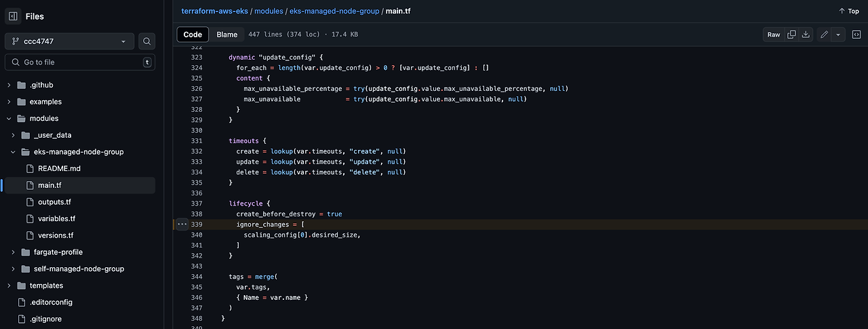Click the versions.tf file icon
Screen dimensions: 868x329
[29, 235]
